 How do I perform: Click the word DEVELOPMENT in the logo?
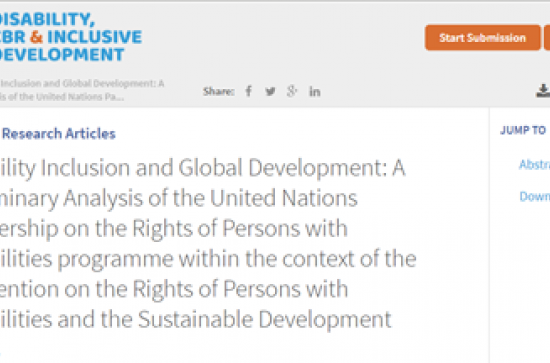tap(62, 54)
